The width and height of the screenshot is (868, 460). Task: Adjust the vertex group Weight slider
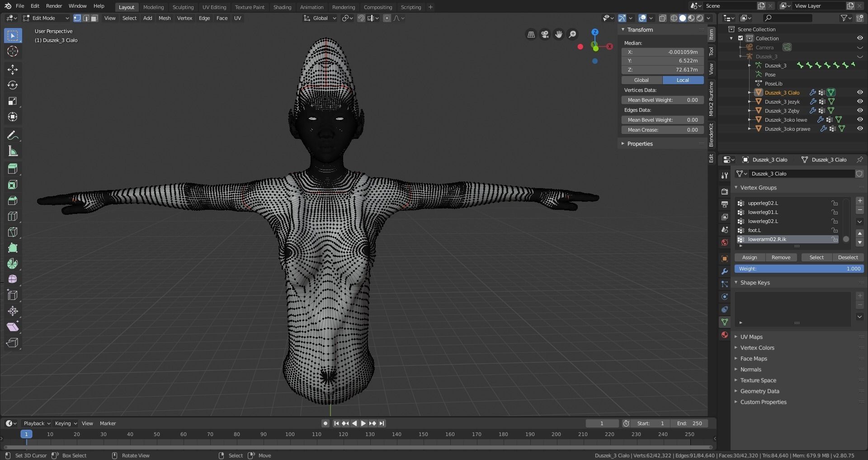click(x=799, y=269)
